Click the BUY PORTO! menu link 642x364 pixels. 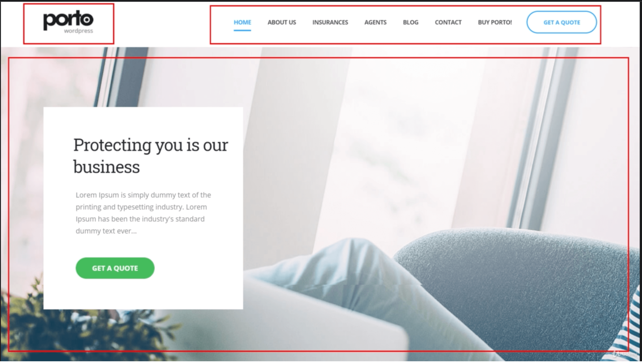click(495, 22)
